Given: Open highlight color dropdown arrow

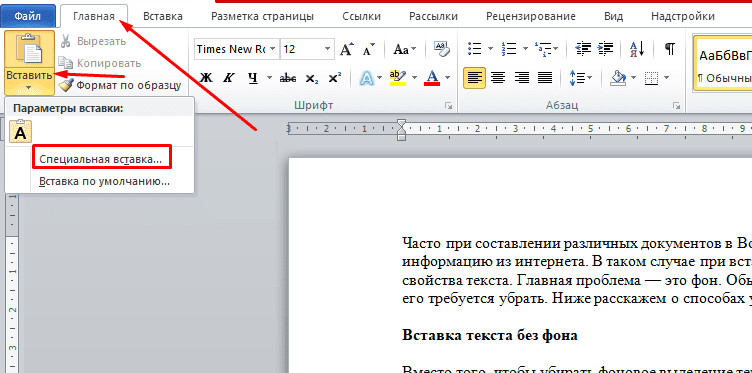Looking at the screenshot, I should (414, 78).
